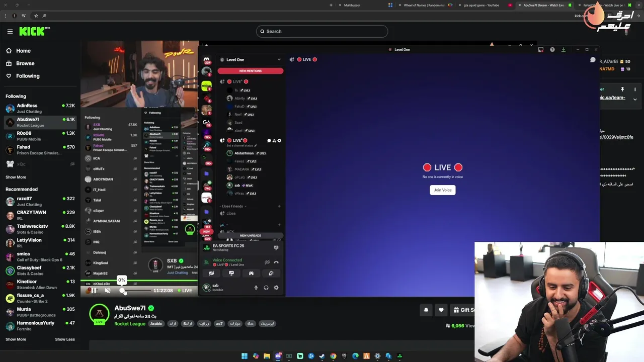This screenshot has width=644, height=362.
Task: Expand Level One server dropdown in Discord
Action: 279,60
